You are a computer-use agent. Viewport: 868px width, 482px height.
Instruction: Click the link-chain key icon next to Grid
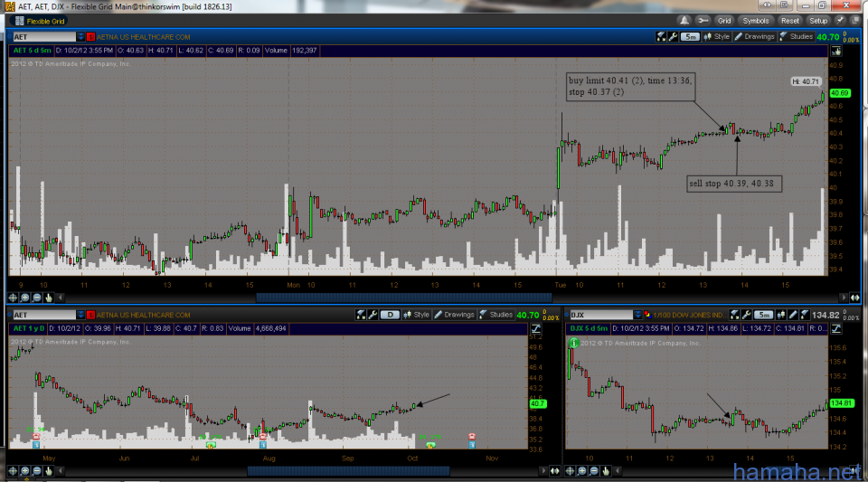pyautogui.click(x=703, y=20)
